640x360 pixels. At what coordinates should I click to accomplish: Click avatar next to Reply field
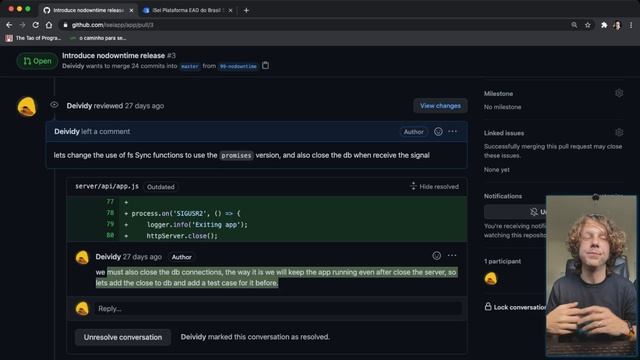(x=82, y=309)
